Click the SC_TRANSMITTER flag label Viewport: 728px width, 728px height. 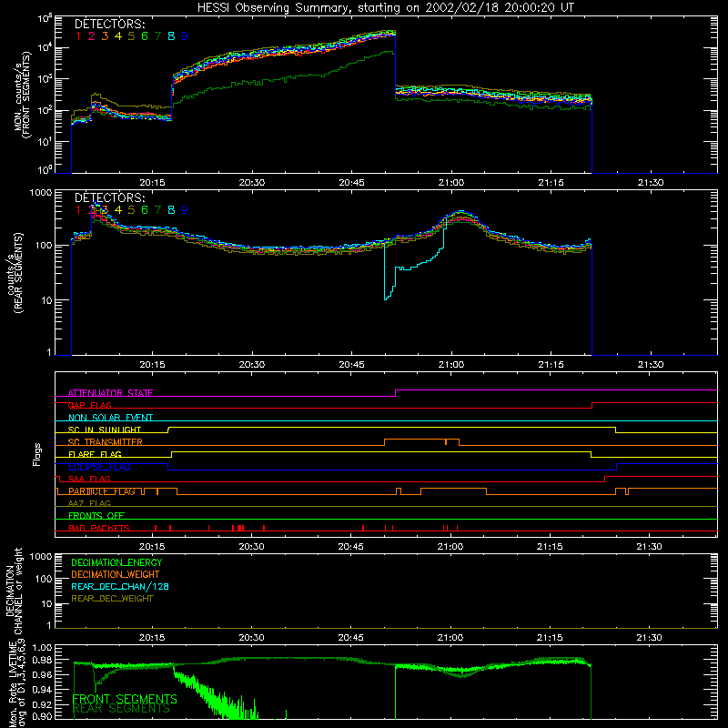tap(106, 442)
